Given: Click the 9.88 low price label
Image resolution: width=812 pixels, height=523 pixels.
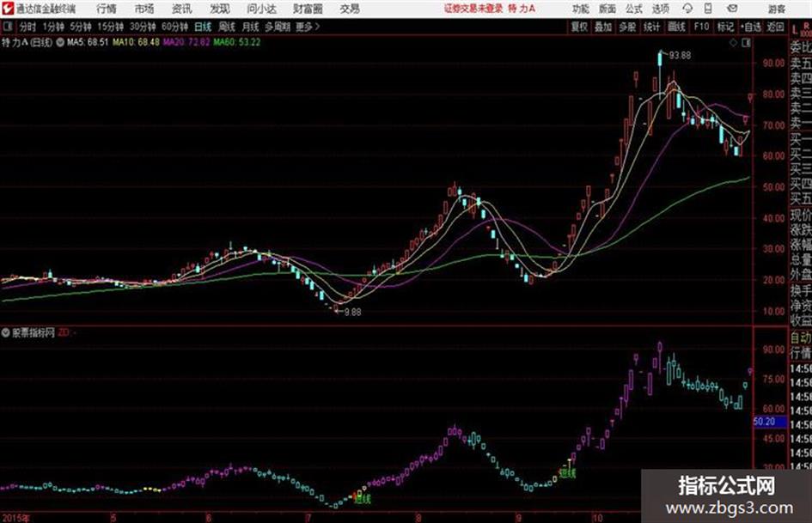Looking at the screenshot, I should [352, 313].
